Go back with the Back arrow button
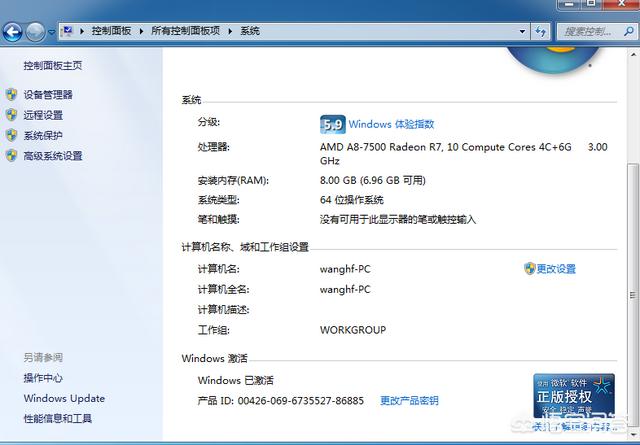The image size is (640, 445). point(13,32)
